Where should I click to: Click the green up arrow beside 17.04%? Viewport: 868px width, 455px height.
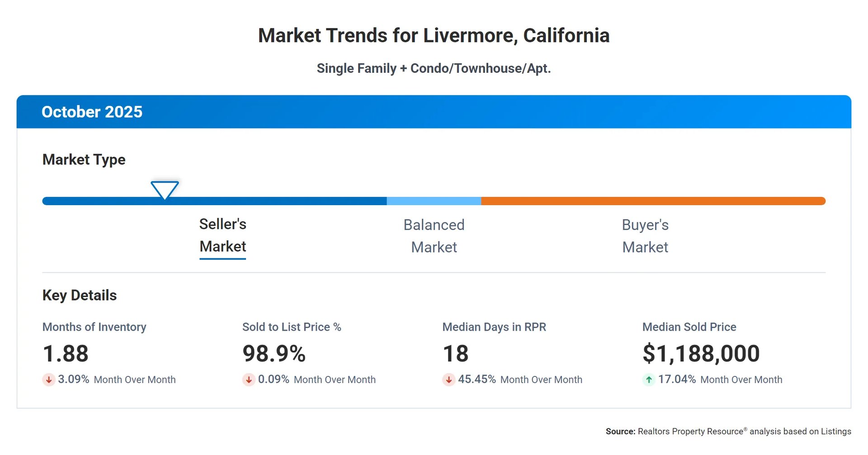point(649,380)
